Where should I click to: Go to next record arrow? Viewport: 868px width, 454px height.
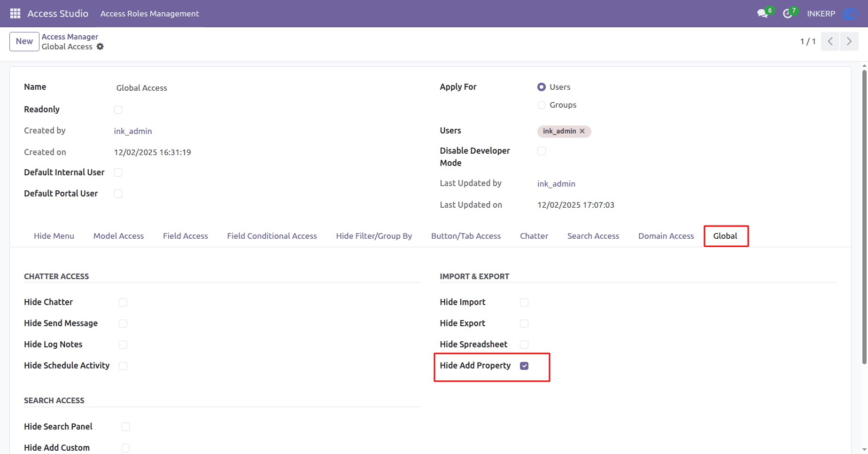pos(849,41)
